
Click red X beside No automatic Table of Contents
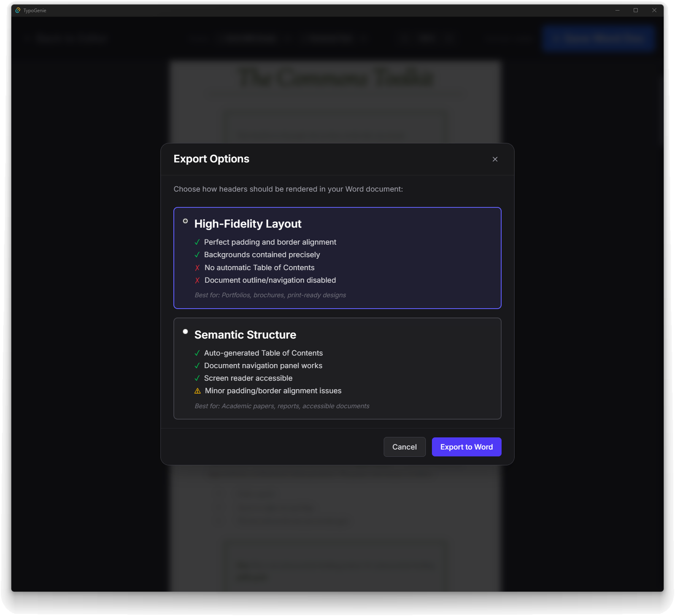(197, 268)
